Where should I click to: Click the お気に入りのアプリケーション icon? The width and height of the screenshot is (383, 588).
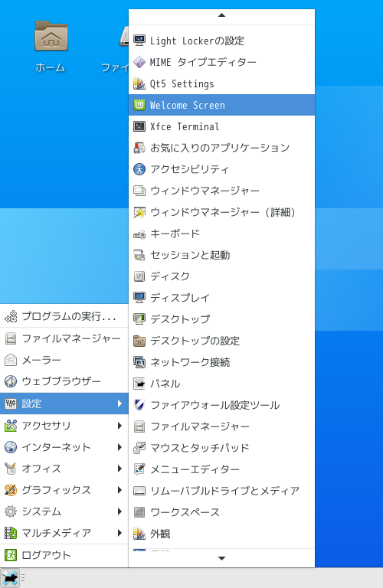(139, 148)
